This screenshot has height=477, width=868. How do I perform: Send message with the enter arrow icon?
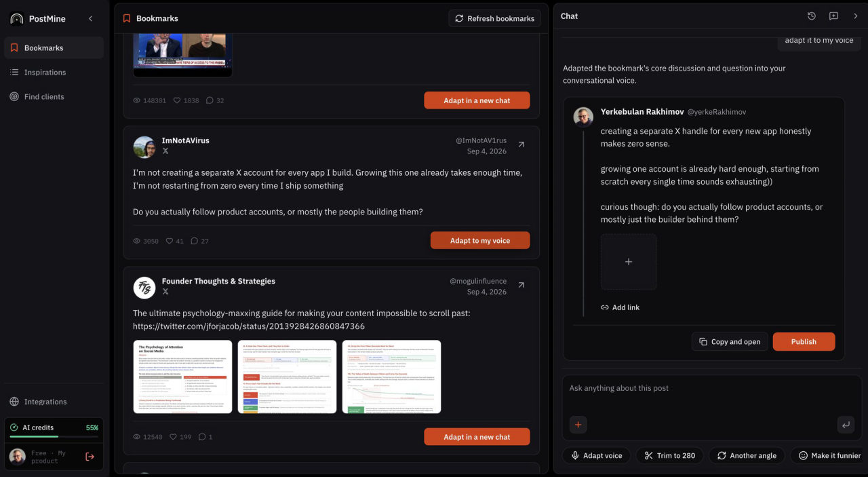846,425
